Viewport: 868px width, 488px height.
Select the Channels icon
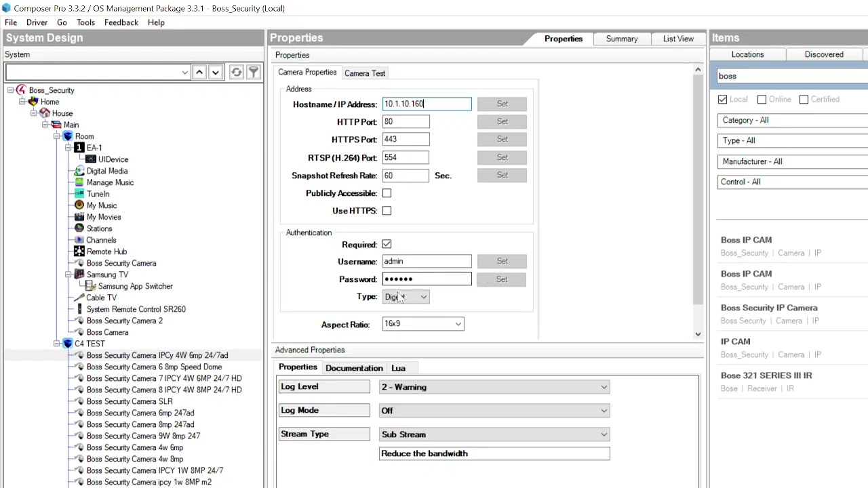(x=79, y=240)
